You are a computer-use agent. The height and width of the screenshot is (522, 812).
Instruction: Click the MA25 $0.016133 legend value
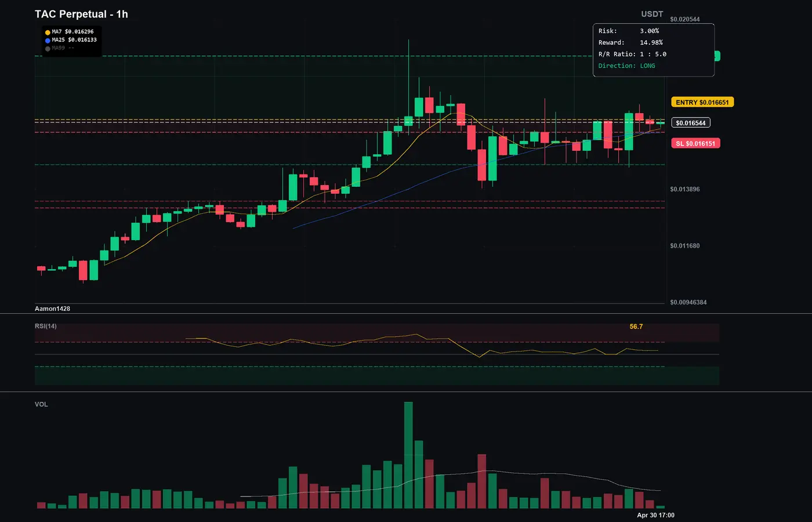(x=74, y=40)
